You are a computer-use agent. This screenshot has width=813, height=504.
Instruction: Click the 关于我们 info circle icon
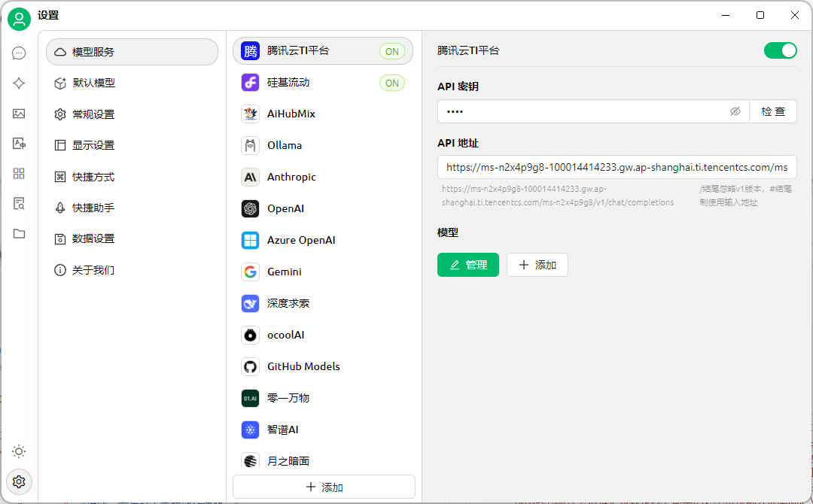click(x=60, y=270)
